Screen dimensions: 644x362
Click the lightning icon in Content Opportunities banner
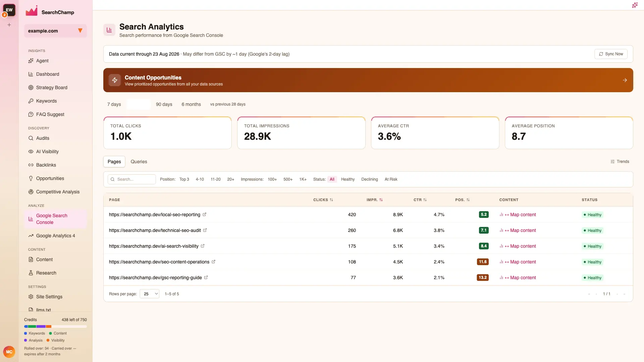[x=115, y=80]
